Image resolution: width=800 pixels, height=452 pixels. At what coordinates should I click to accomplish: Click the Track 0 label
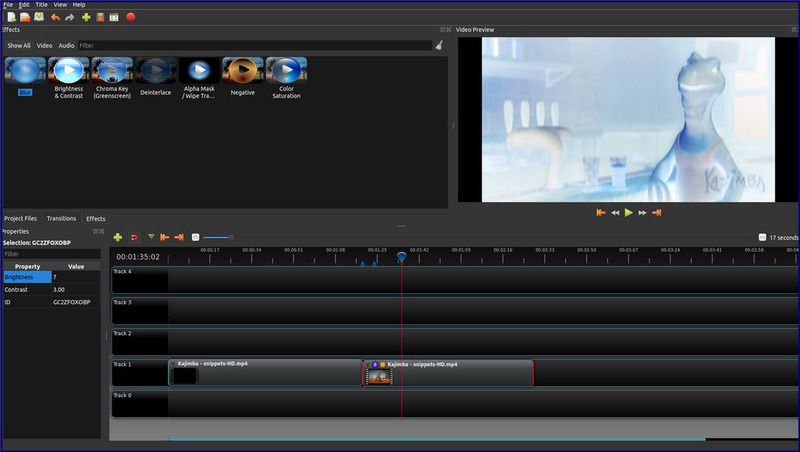point(122,395)
